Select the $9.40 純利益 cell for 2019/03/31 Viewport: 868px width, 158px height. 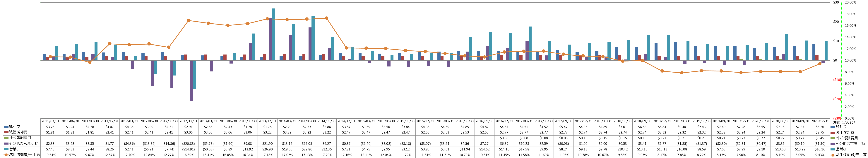pyautogui.click(x=682, y=127)
